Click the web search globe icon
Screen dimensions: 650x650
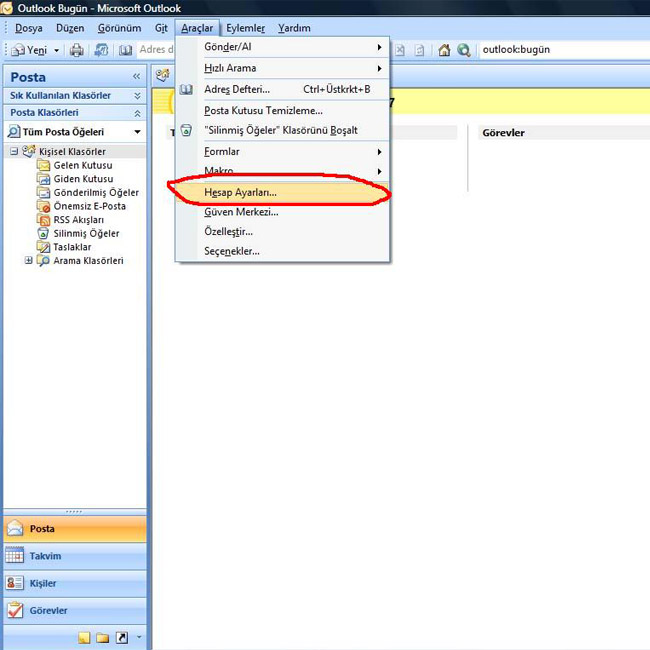463,50
